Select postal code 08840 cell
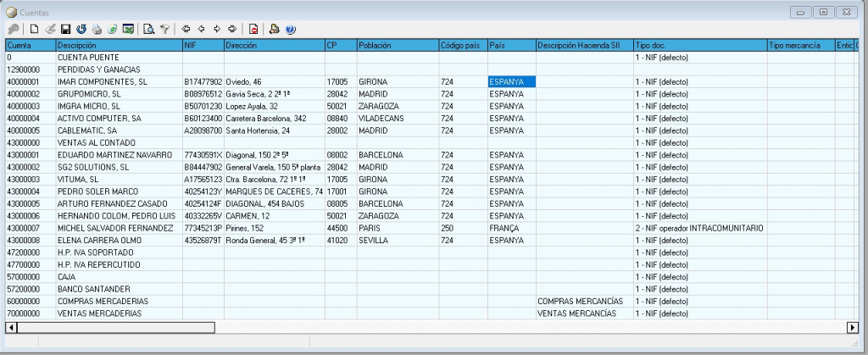Image resolution: width=868 pixels, height=355 pixels. pyautogui.click(x=341, y=119)
